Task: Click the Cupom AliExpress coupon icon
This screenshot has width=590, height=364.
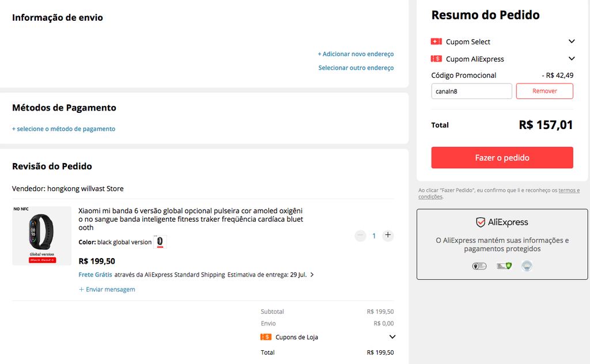Action: pyautogui.click(x=436, y=59)
